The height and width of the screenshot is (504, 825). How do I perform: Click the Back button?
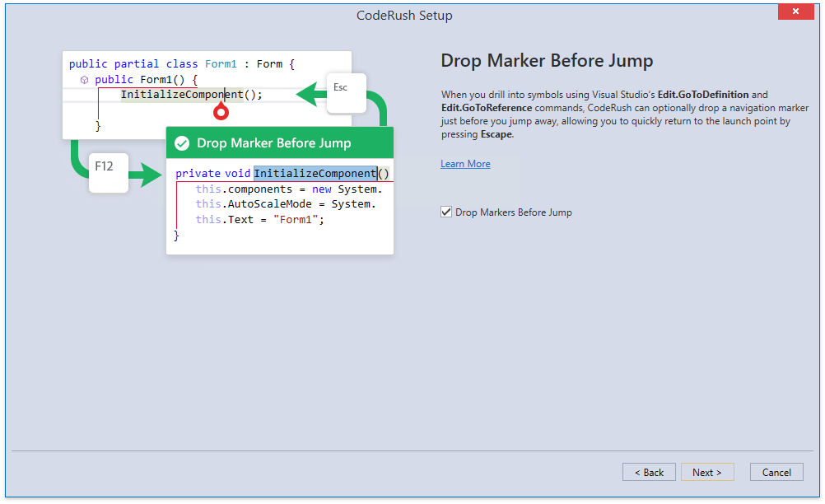[649, 472]
